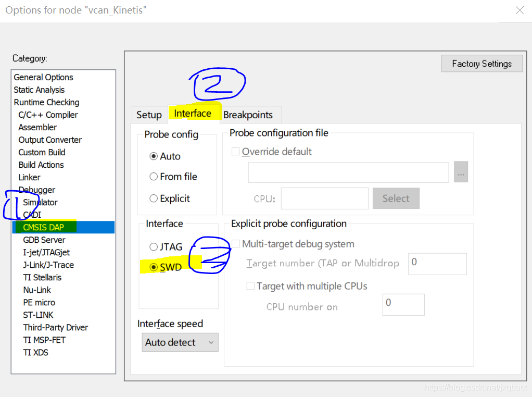The height and width of the screenshot is (397, 532).
Task: Click the CPU text field
Action: tap(325, 198)
